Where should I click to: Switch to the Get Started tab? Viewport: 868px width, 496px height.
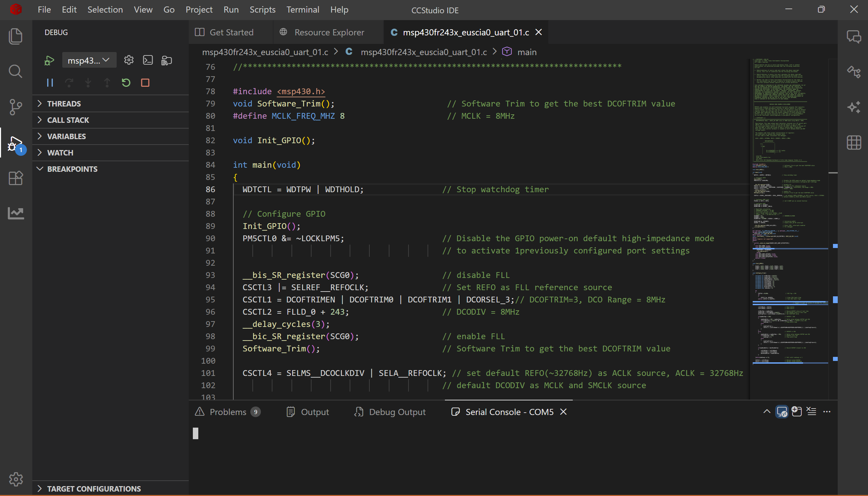(x=231, y=32)
